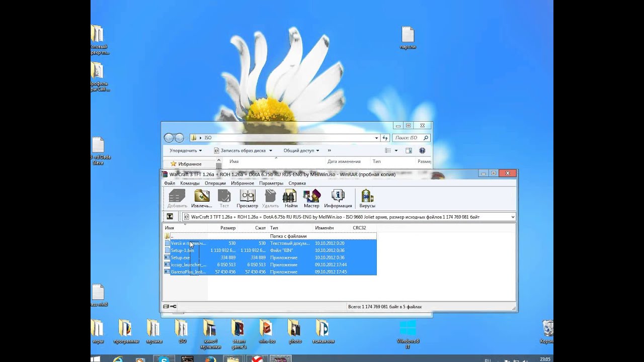Expand the WinRAR archive path dropdown
The image size is (644, 362).
513,217
